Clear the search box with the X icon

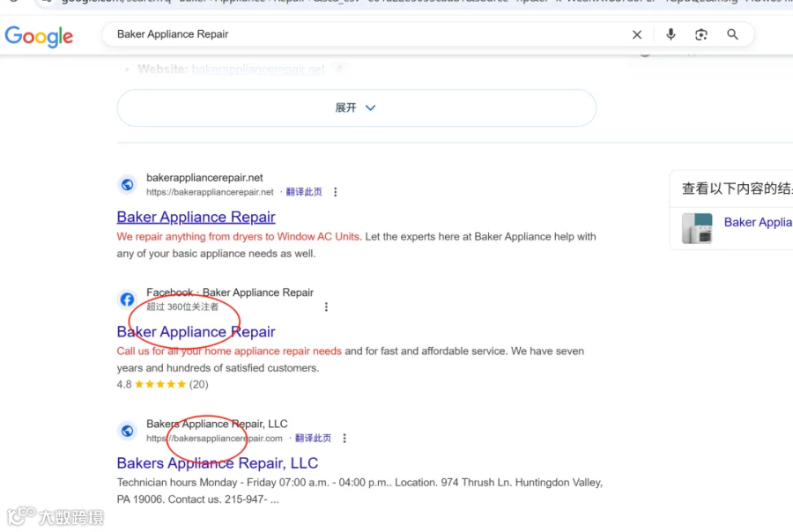pos(637,34)
